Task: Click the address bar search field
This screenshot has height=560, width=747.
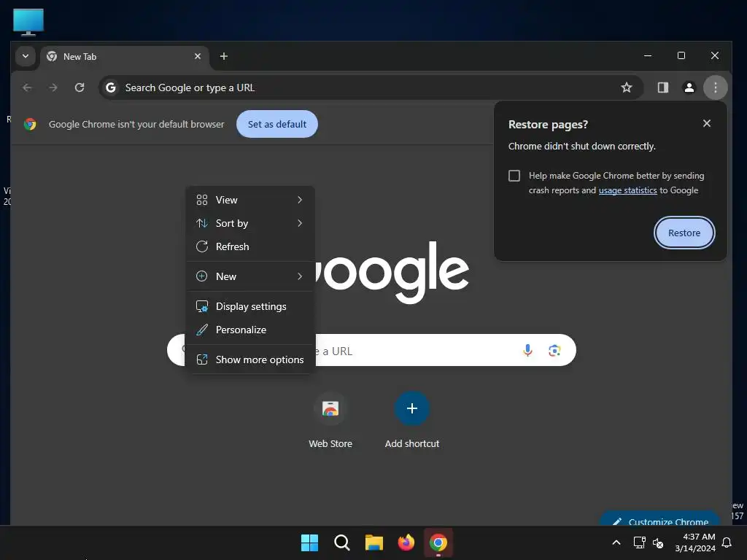Action: point(371,87)
